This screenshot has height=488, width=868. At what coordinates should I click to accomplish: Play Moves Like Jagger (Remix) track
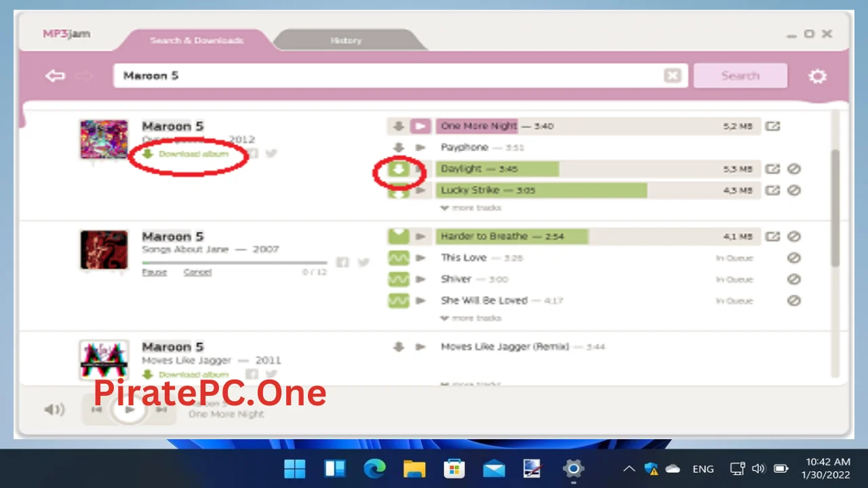[420, 347]
